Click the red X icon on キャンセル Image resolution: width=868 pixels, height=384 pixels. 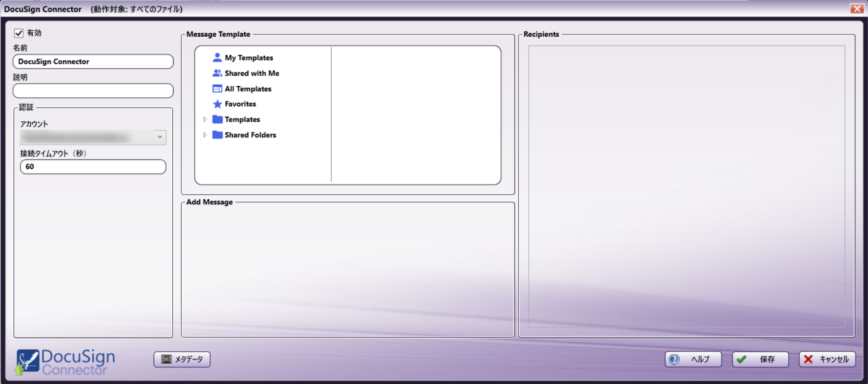(808, 359)
